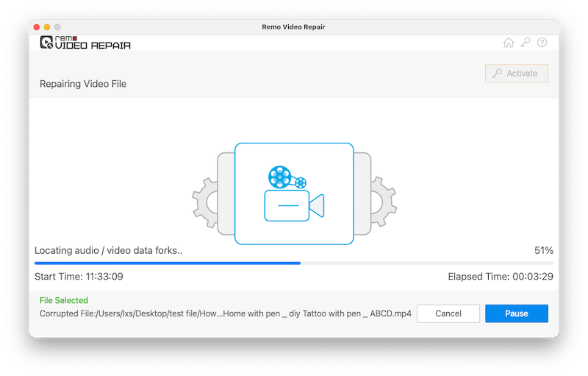
Task: Click the Start Time readout
Action: 79,277
